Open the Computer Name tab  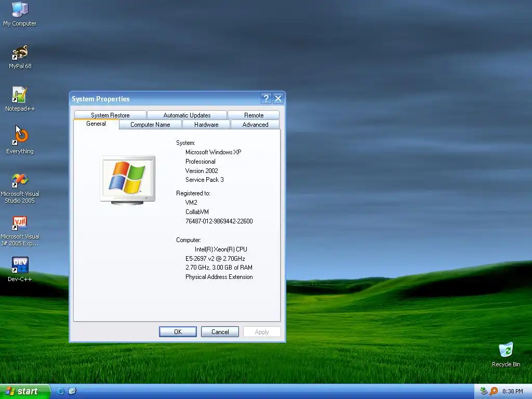[150, 125]
